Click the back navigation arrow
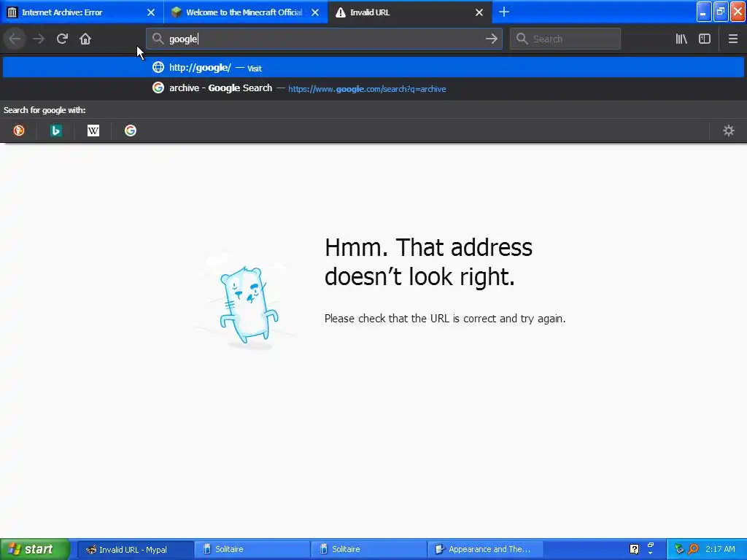Screen dimensions: 747x560 coord(15,39)
